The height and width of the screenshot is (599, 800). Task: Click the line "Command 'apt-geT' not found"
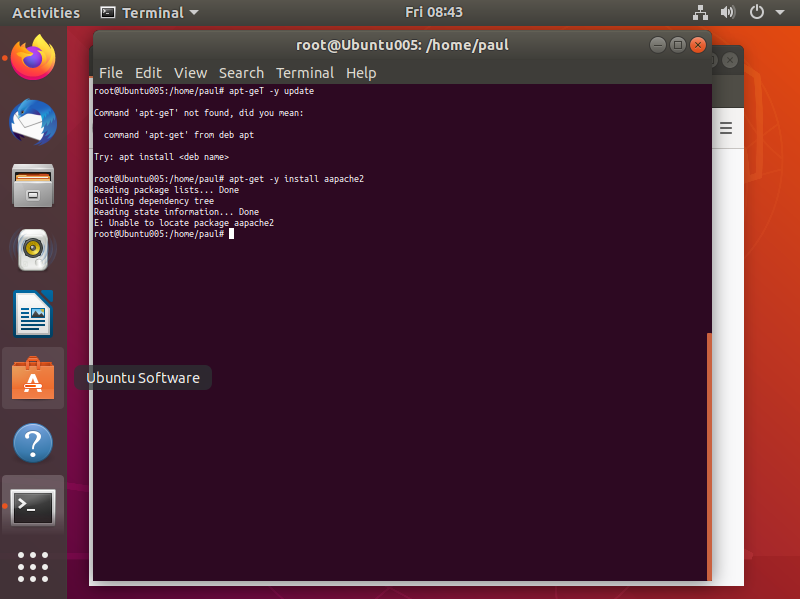[x=198, y=113]
